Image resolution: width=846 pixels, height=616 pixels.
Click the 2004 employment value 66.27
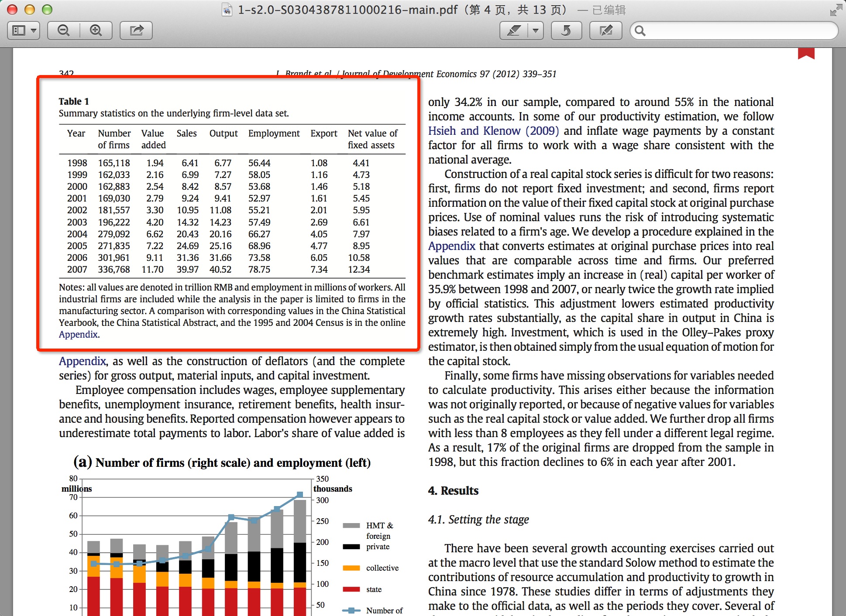259,234
